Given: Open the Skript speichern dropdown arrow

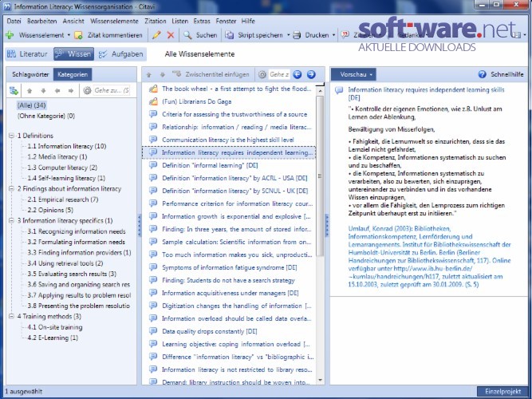Looking at the screenshot, I should point(289,35).
